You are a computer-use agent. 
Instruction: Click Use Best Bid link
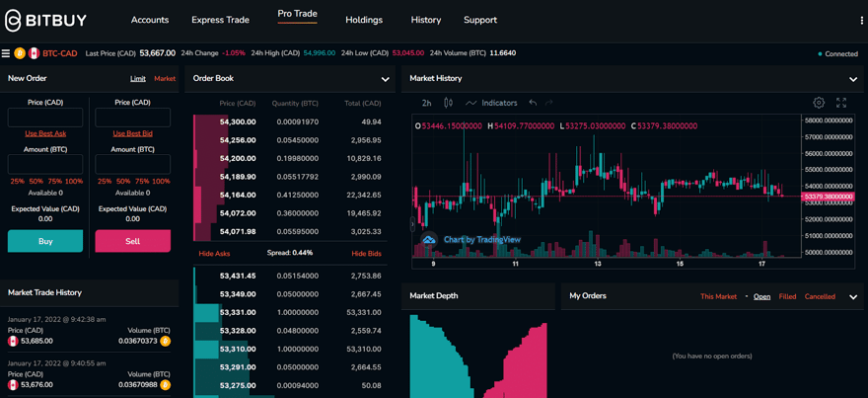pyautogui.click(x=133, y=133)
